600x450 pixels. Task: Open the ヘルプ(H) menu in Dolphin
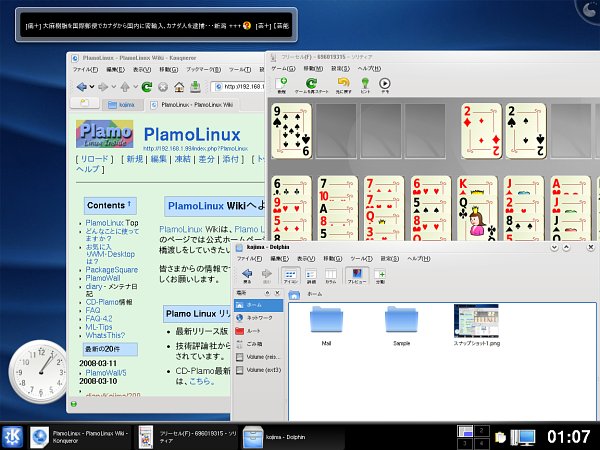click(x=419, y=259)
